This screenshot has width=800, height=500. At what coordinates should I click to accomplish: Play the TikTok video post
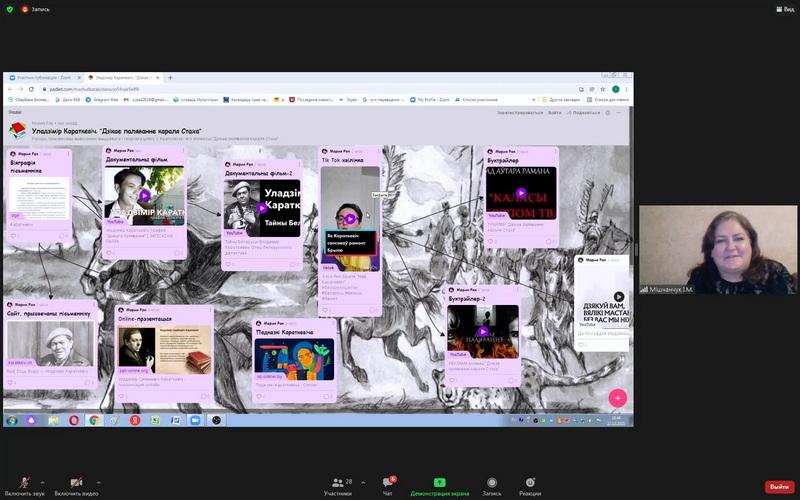350,219
